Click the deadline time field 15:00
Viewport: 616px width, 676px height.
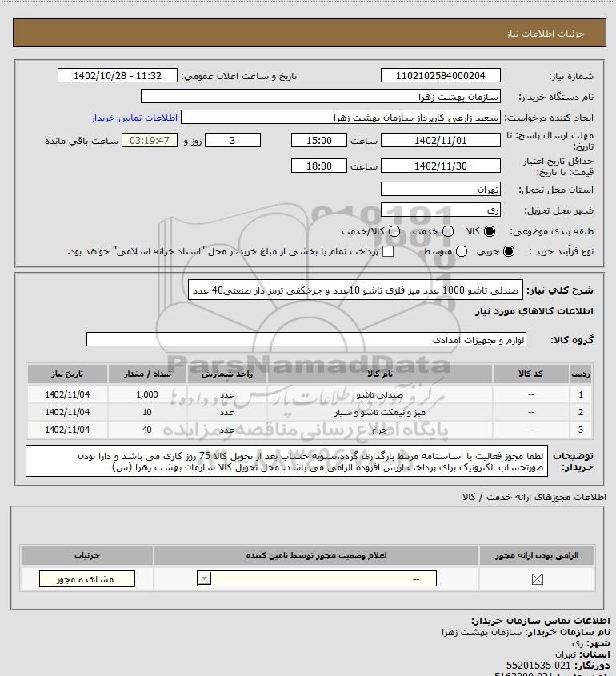point(319,140)
